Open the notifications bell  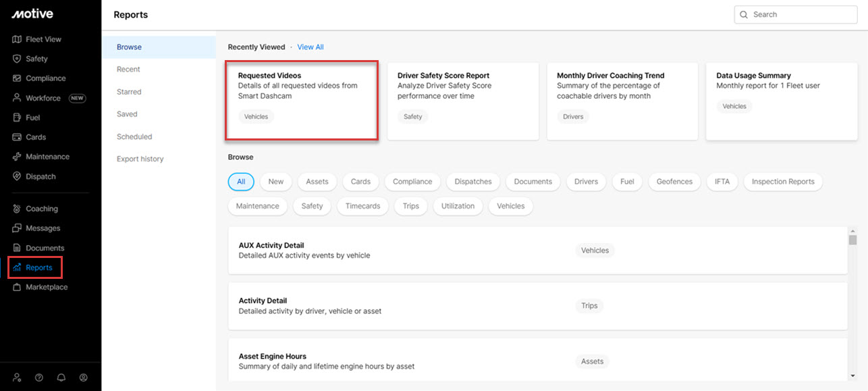[61, 377]
